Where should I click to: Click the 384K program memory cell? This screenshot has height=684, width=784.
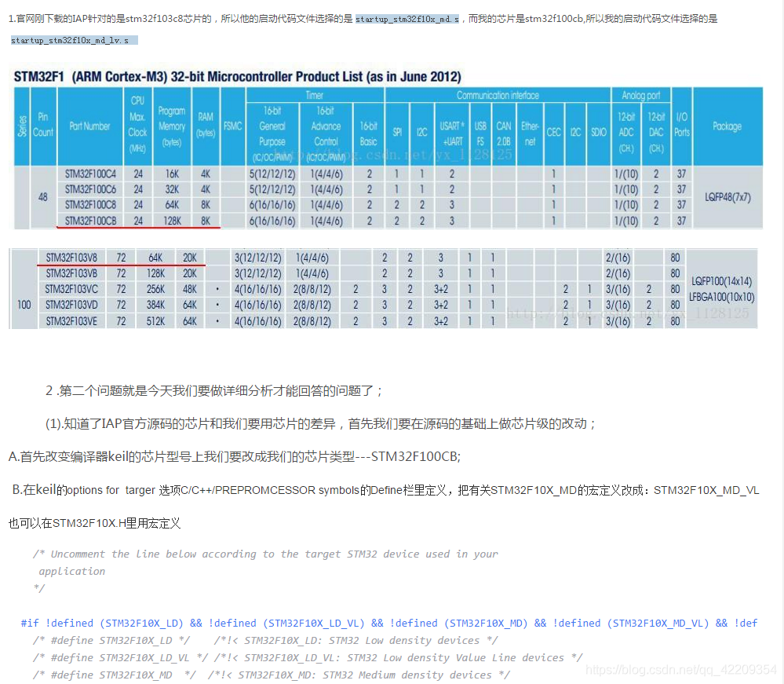click(x=155, y=305)
